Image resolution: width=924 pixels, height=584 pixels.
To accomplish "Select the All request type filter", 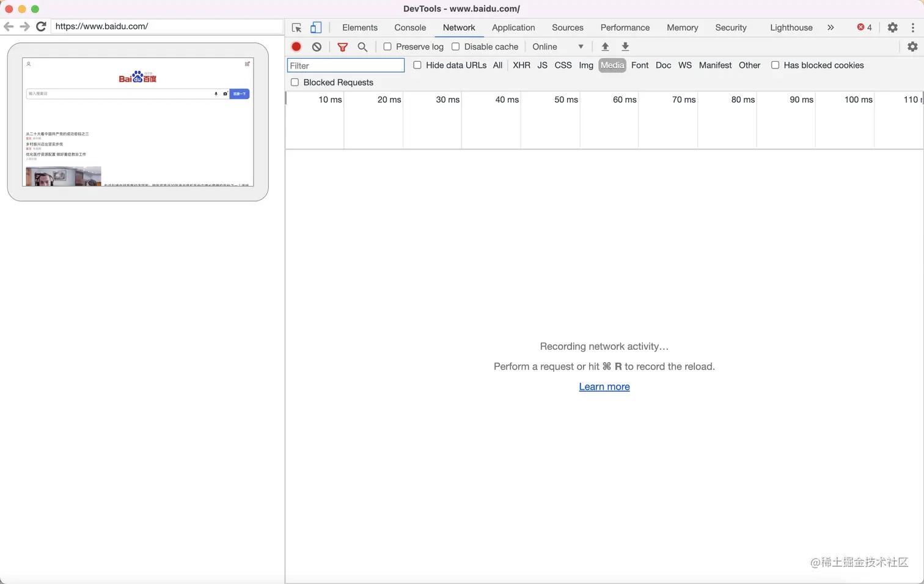I will click(x=497, y=65).
